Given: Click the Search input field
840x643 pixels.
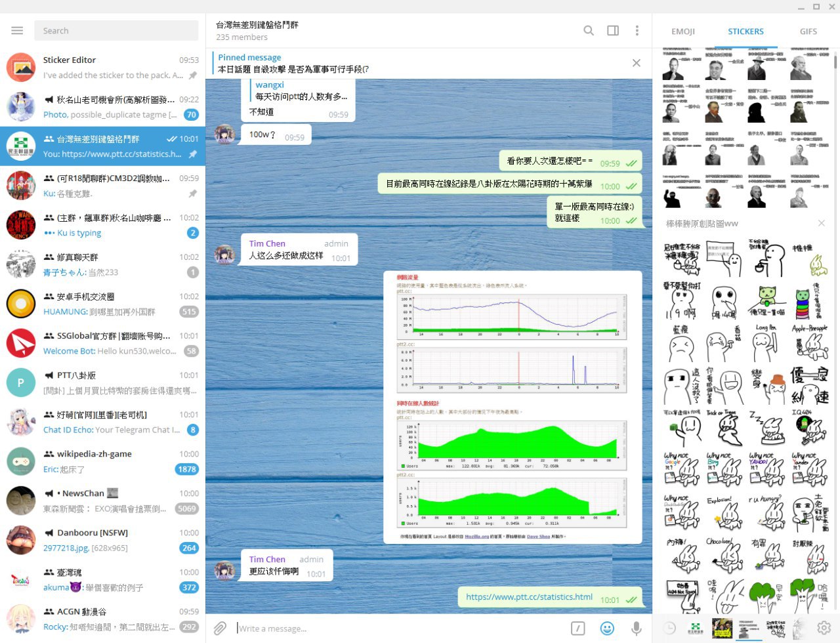Looking at the screenshot, I should pos(116,31).
